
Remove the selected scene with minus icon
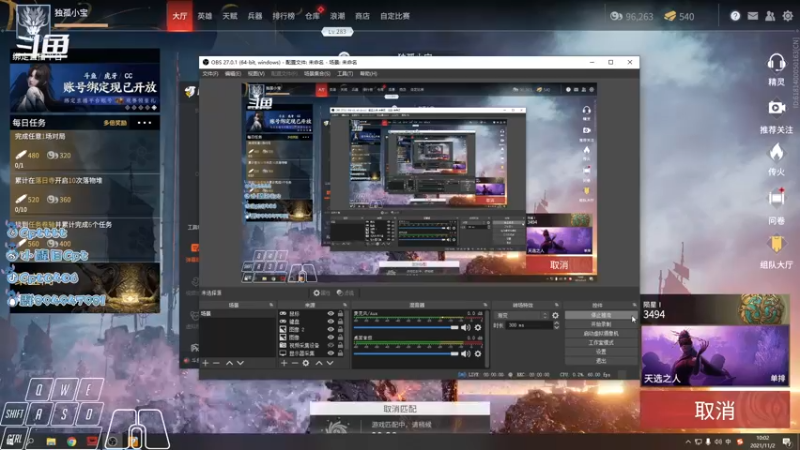click(216, 363)
